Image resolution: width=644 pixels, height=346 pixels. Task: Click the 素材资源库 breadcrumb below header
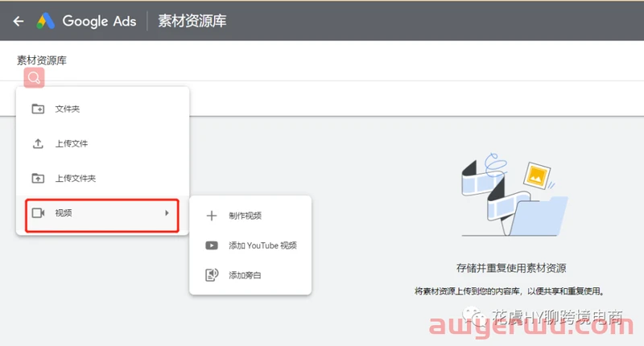[42, 60]
